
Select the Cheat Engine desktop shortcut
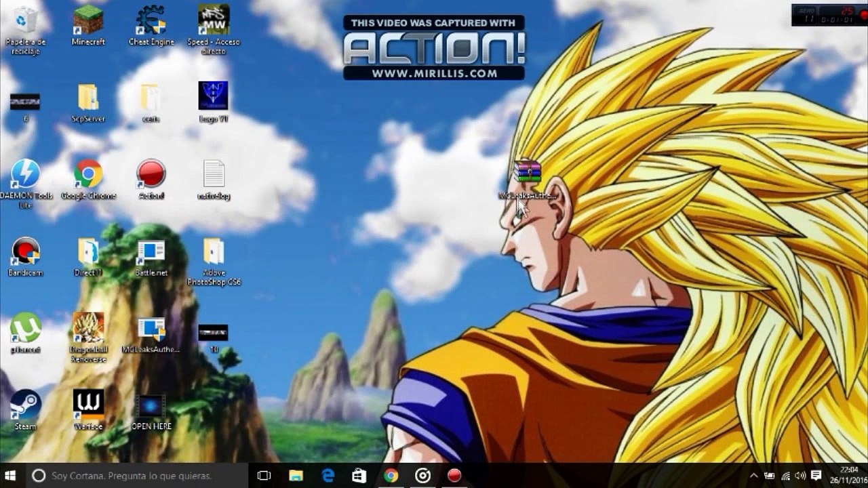[x=151, y=26]
